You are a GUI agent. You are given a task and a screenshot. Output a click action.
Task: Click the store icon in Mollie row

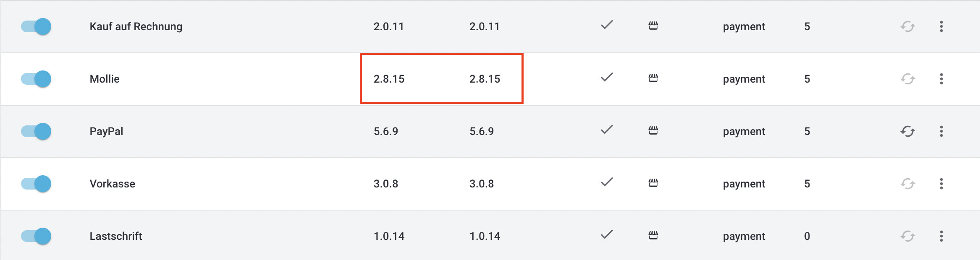point(653,78)
